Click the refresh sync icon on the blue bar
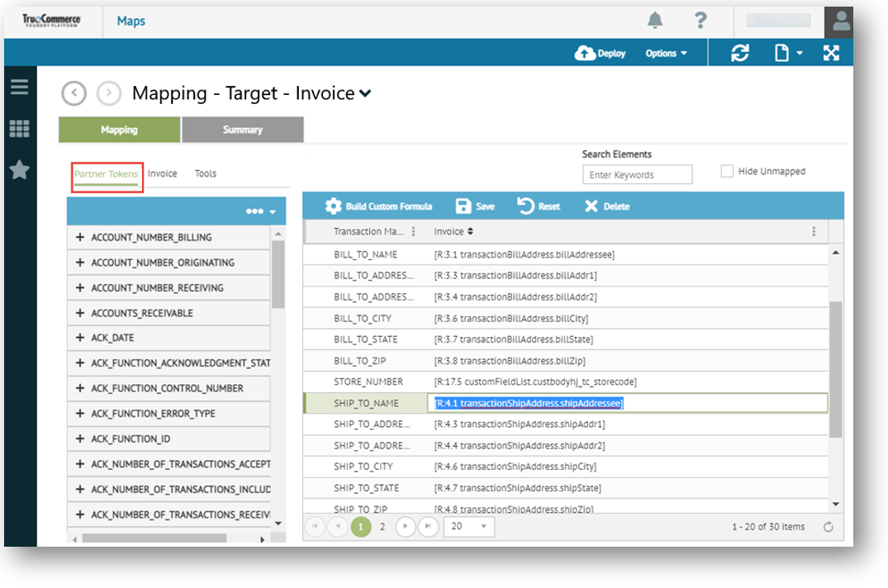The image size is (888, 588). point(741,53)
